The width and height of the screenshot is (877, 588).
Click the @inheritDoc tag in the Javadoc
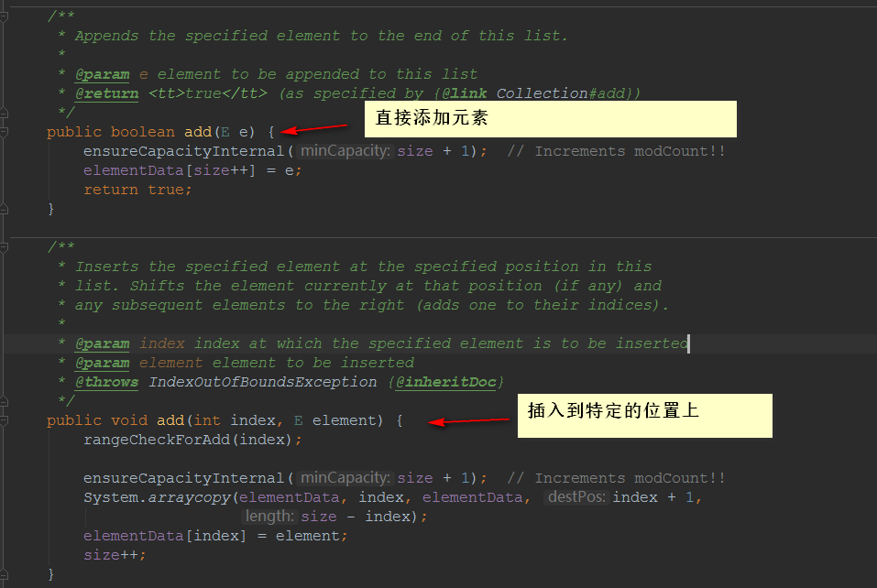[x=445, y=382]
